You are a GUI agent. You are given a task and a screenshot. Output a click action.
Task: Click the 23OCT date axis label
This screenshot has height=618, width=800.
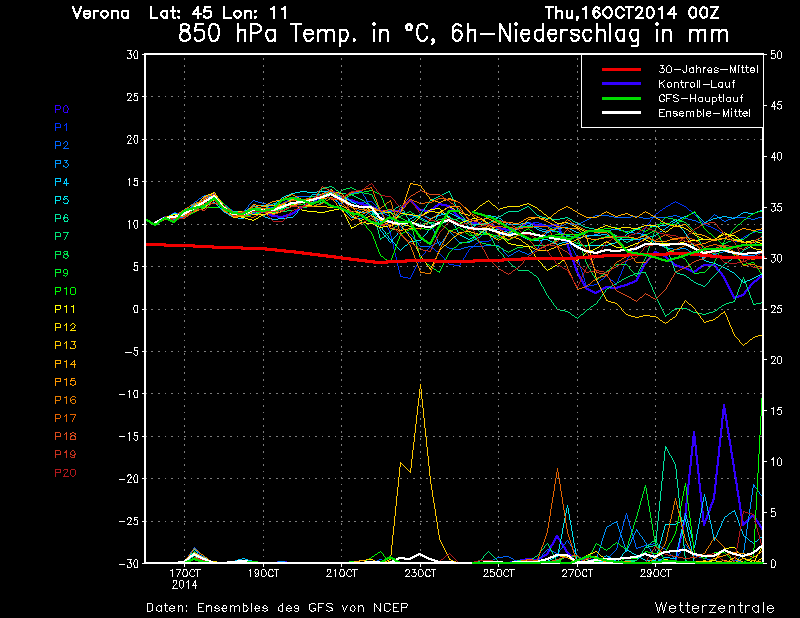click(420, 574)
